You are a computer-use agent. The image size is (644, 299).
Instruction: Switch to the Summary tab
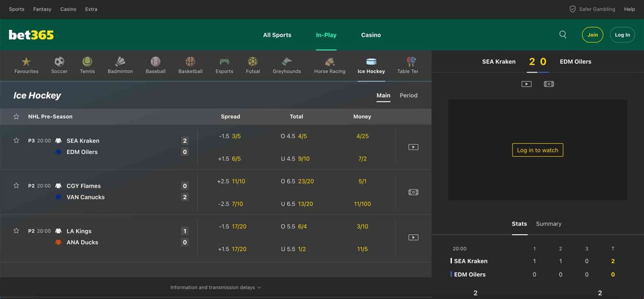pos(548,224)
